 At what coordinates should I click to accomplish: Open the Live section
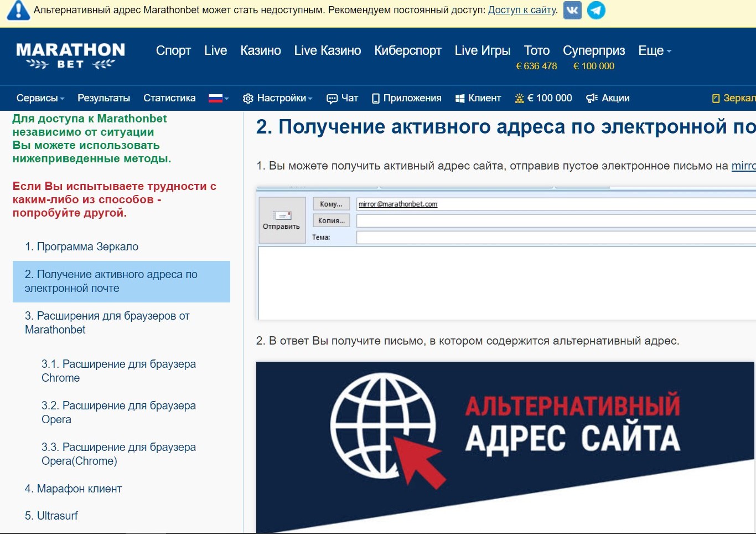(x=215, y=50)
